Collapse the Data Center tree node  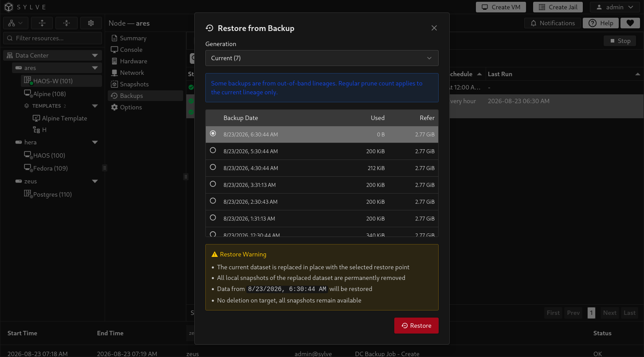coord(95,55)
